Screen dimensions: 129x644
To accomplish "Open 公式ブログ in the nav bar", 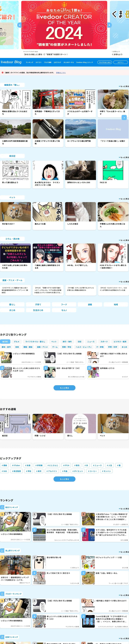I will (57, 62).
